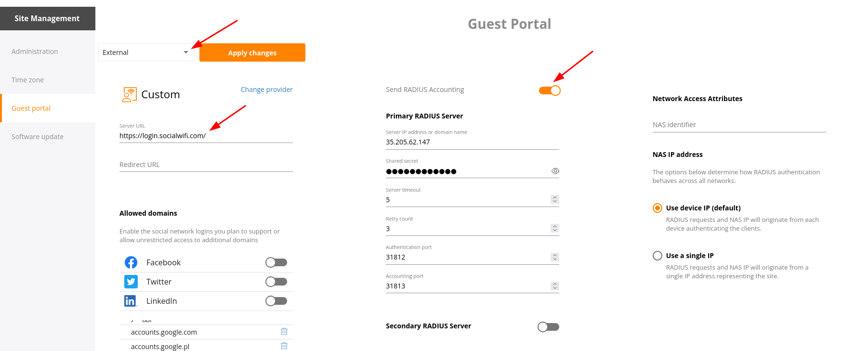Image resolution: width=868 pixels, height=351 pixels.
Task: Click the Change provider link
Action: 266,90
